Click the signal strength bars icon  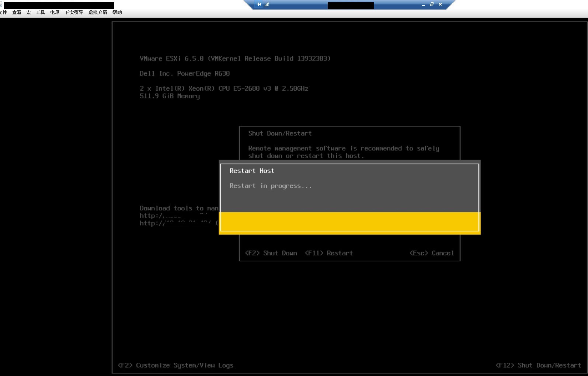tap(267, 4)
